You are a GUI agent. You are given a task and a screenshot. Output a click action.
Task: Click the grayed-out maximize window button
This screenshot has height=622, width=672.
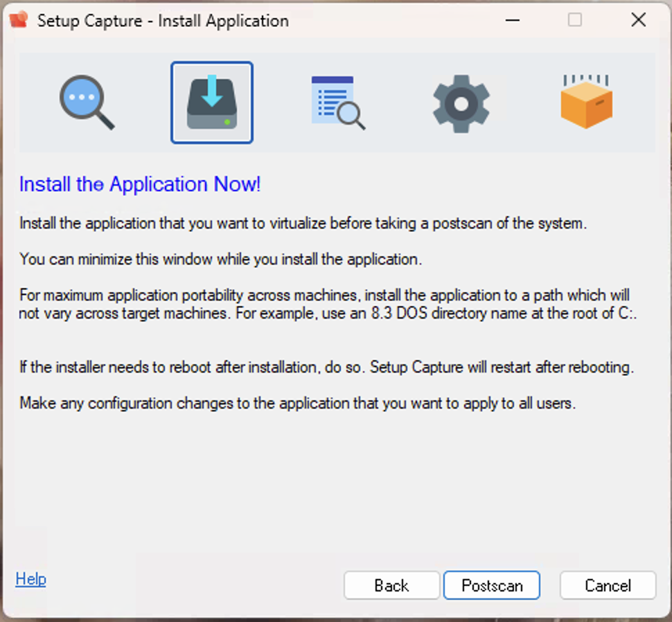click(x=575, y=20)
